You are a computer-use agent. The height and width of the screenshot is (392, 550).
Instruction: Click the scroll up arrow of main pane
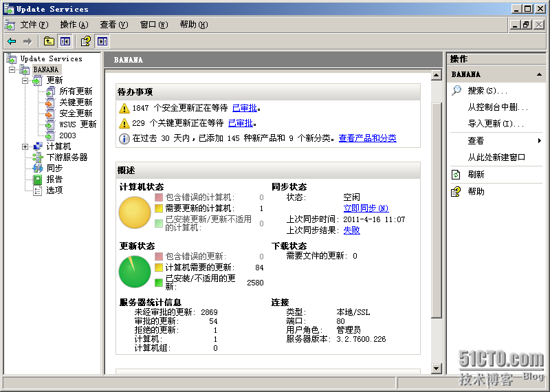point(437,75)
